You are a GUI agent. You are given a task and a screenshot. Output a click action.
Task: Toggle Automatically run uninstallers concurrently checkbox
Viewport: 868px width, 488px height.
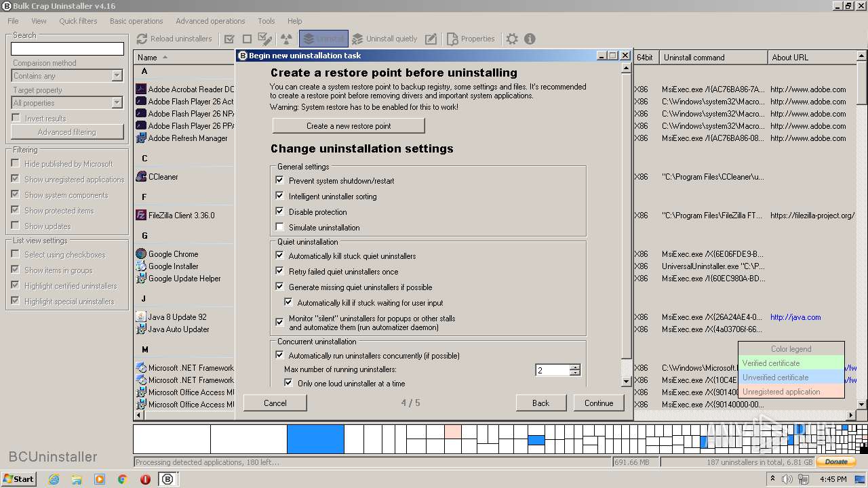pyautogui.click(x=279, y=355)
